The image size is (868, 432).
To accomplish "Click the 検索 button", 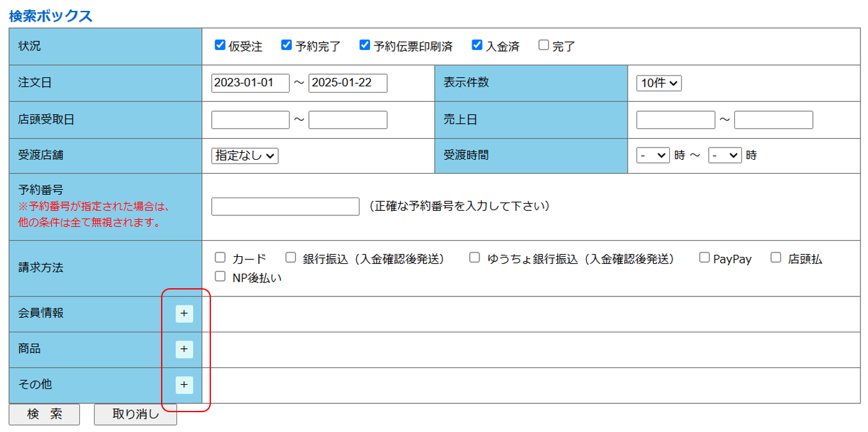I will (44, 414).
